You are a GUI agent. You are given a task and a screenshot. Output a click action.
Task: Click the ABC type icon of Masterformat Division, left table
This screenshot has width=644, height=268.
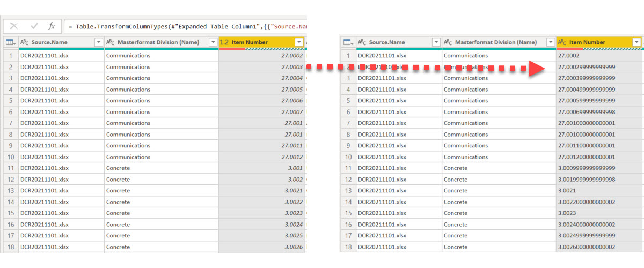110,42
